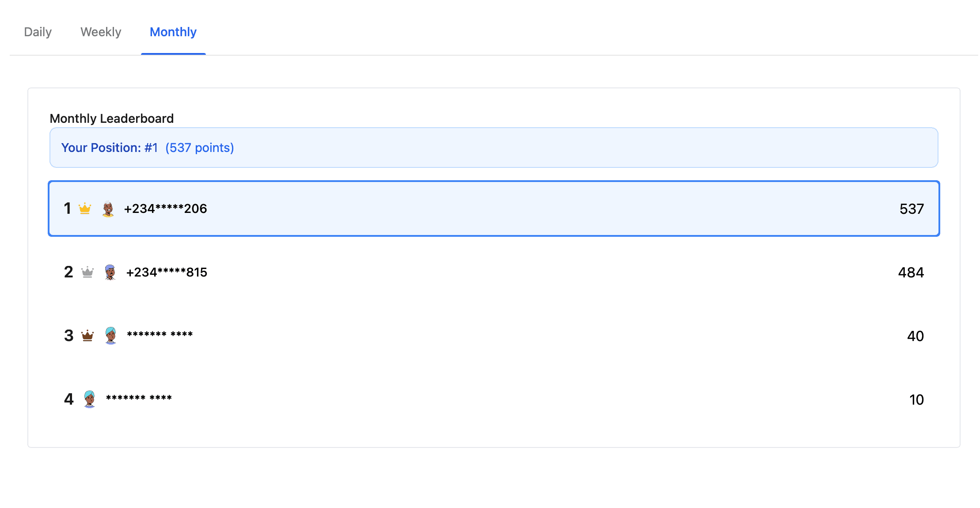Click the avatar of the third-place user

(111, 336)
